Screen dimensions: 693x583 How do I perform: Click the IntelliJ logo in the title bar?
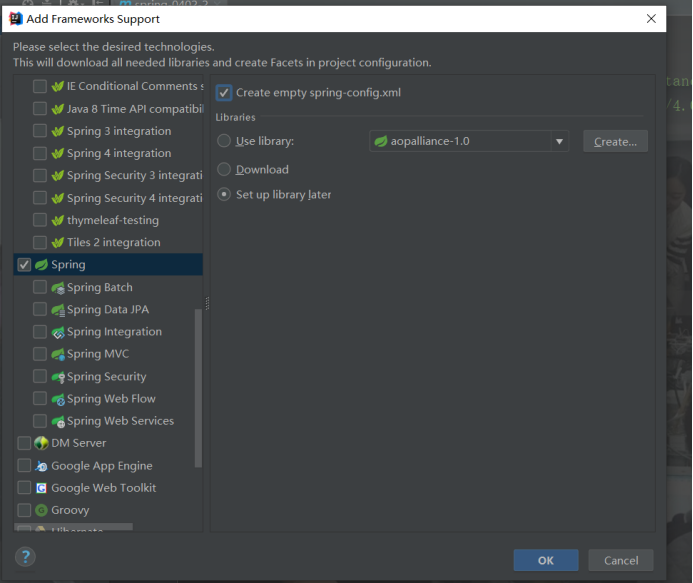pos(16,19)
